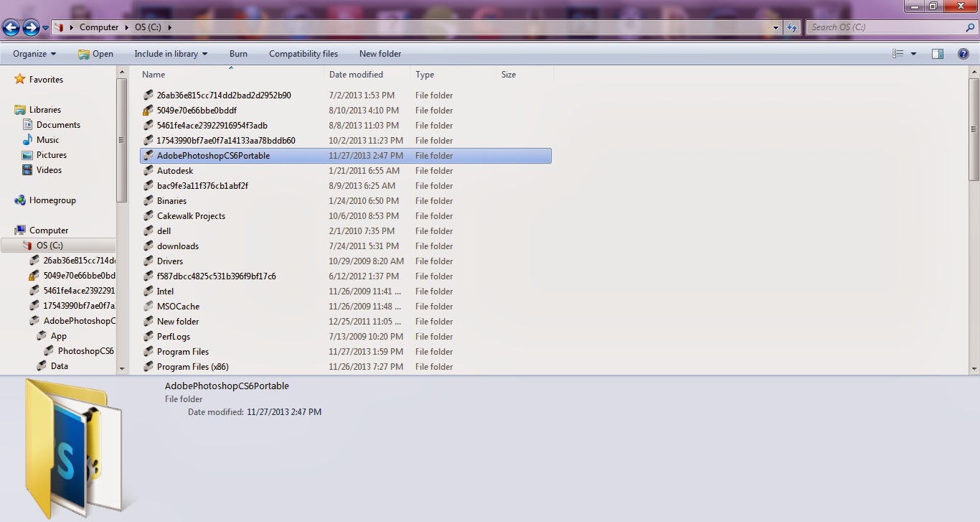Click the Change your view icon
This screenshot has height=522, width=980.
tap(898, 54)
